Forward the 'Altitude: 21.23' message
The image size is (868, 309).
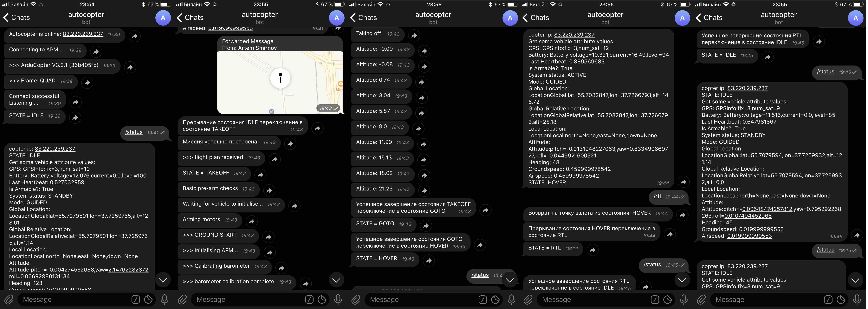click(x=424, y=191)
